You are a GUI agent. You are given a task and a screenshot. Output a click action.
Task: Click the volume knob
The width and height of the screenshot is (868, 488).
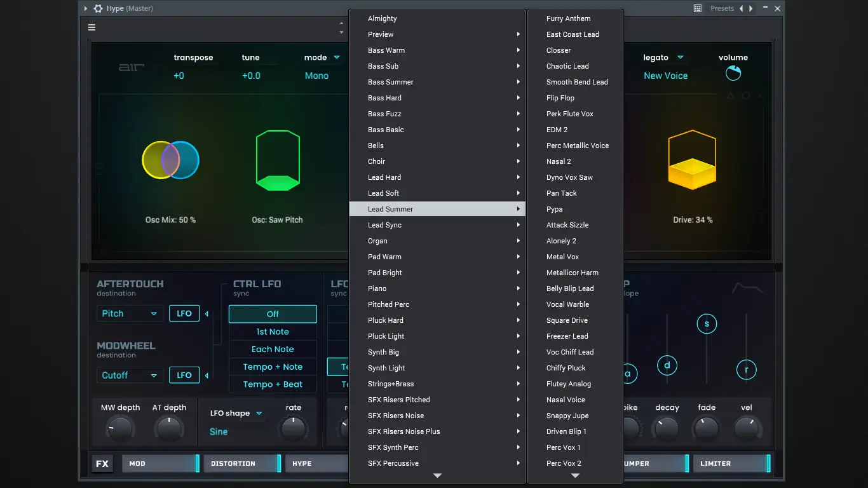tap(733, 73)
